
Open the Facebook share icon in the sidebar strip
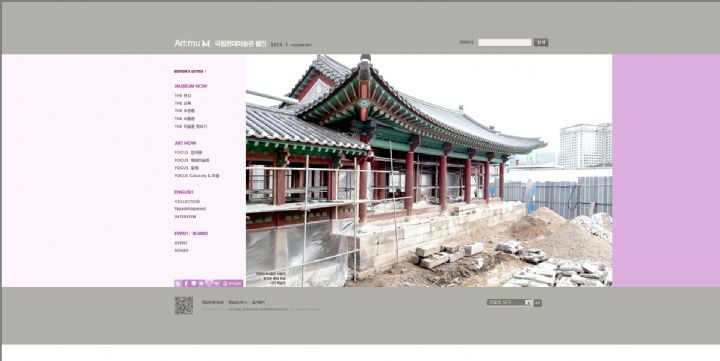tap(186, 283)
